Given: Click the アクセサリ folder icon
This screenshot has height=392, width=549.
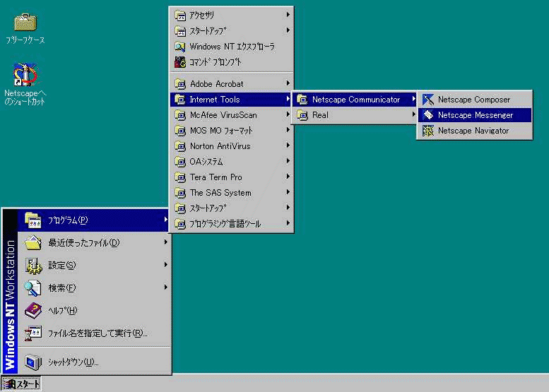Looking at the screenshot, I should point(180,16).
